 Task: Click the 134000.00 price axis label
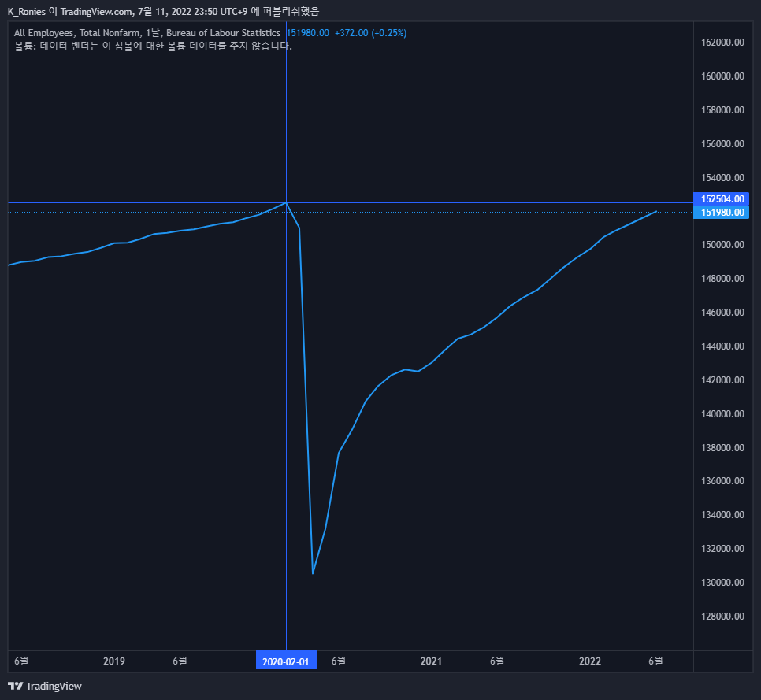pos(722,515)
